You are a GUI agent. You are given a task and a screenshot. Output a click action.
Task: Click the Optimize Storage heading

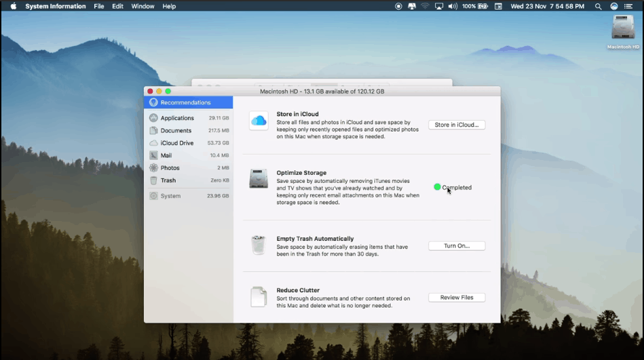[301, 173]
